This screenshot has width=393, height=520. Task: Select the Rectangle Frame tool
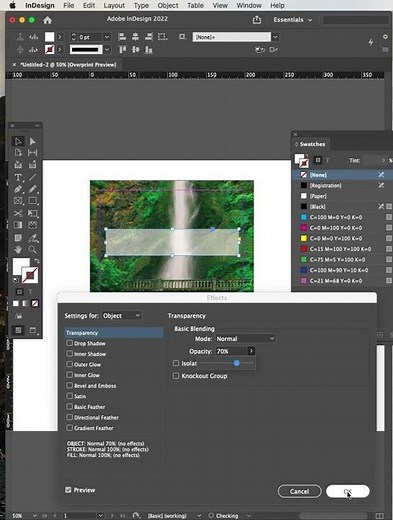pos(18,201)
